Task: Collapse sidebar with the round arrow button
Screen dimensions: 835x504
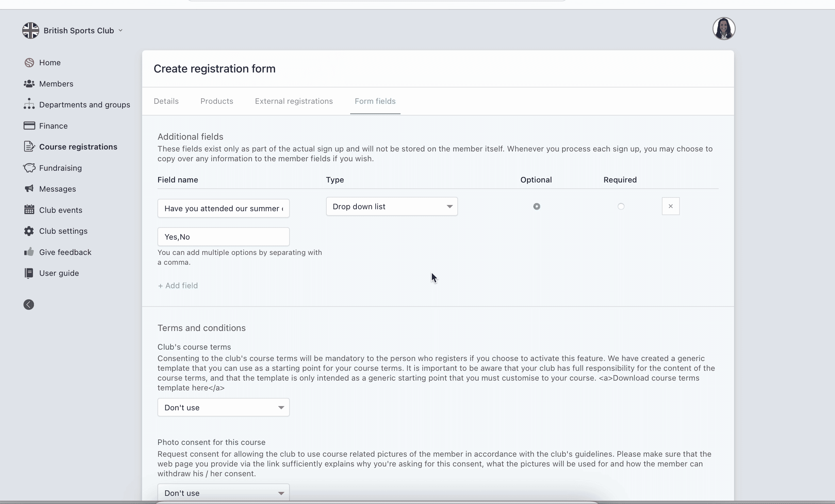Action: 29,305
